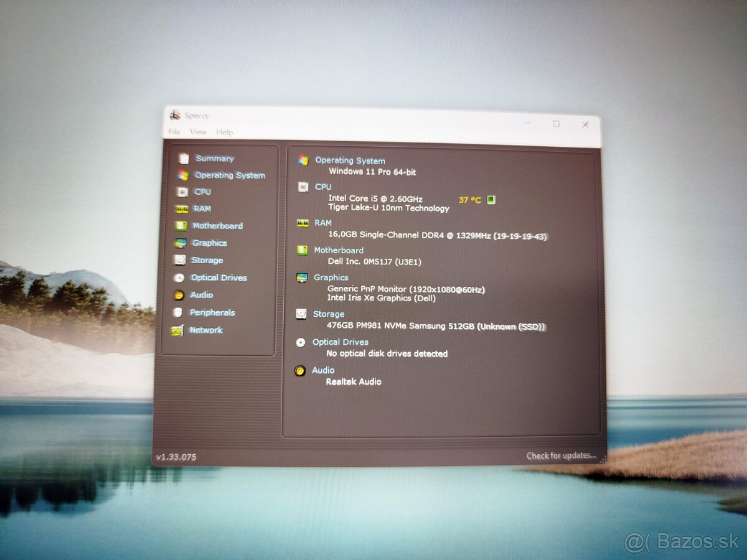Image resolution: width=747 pixels, height=560 pixels.
Task: Open the File menu
Action: point(175,132)
